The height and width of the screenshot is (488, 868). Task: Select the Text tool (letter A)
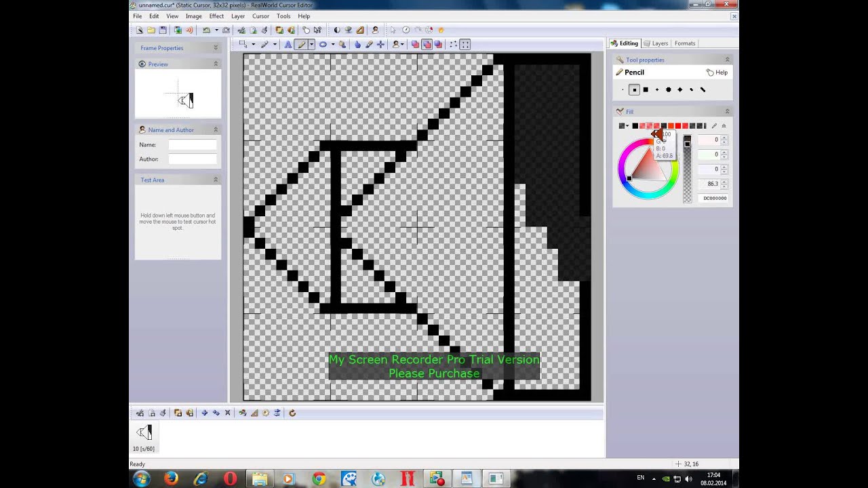point(288,44)
